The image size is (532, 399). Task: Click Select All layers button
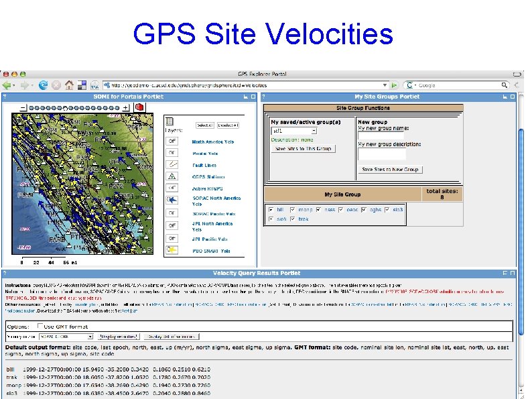click(x=205, y=125)
